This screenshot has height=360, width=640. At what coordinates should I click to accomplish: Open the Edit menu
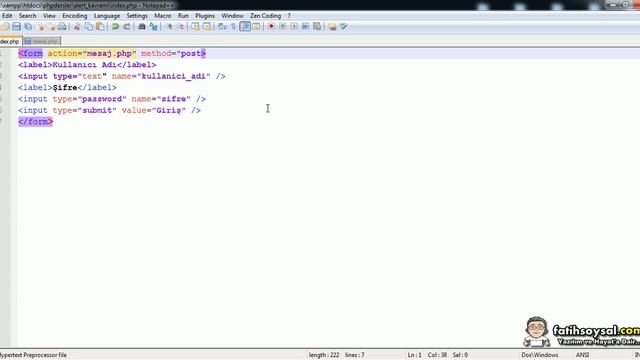[x=7, y=16]
